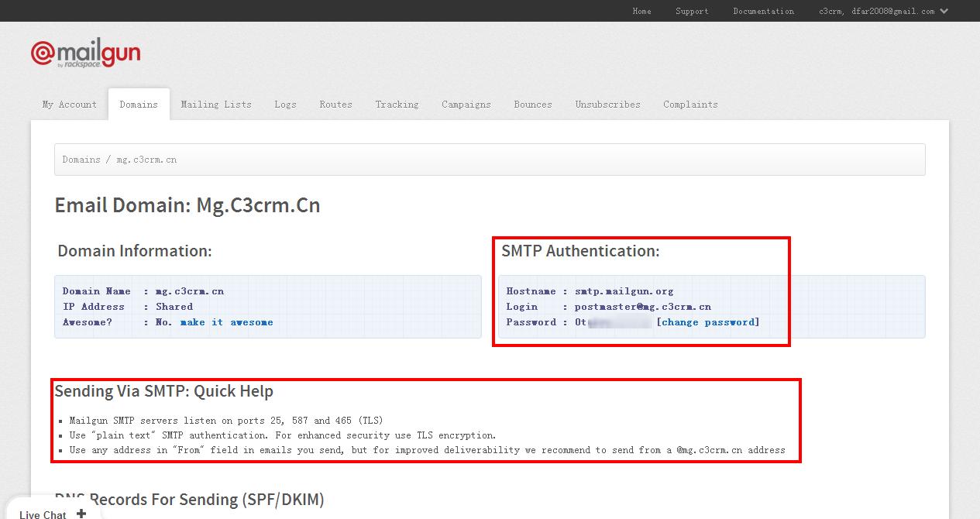This screenshot has width=980, height=519.
Task: Click the hostname smtp.mailgun.org
Action: click(624, 291)
